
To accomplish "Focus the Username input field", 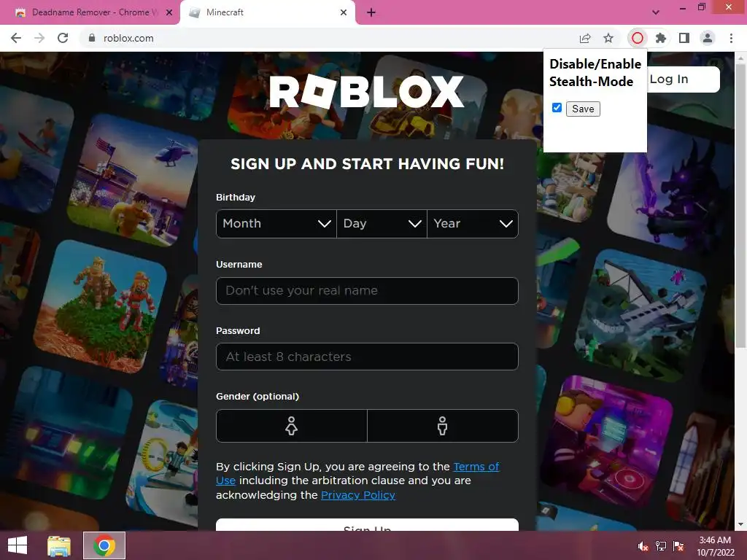I will pyautogui.click(x=367, y=290).
